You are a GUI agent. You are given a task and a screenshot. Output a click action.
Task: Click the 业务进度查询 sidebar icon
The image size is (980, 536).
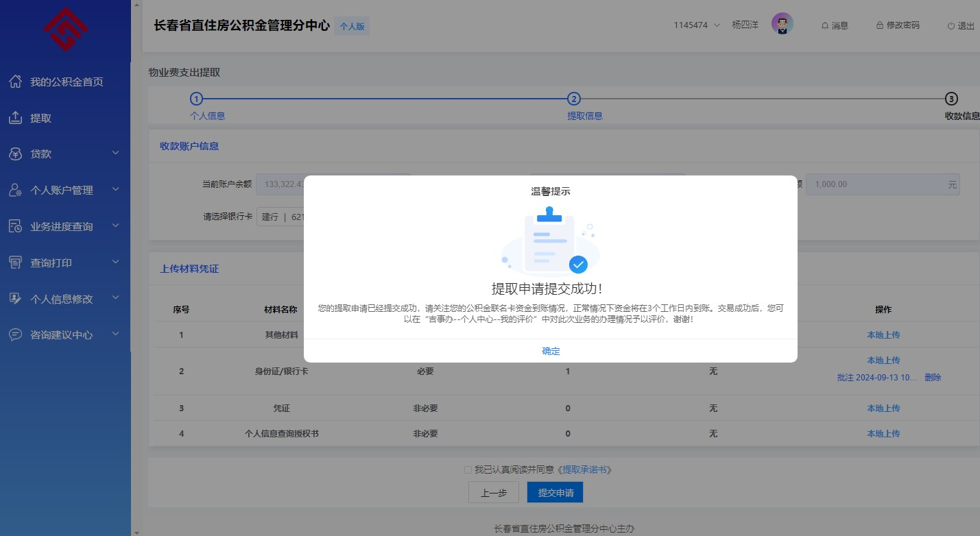16,227
